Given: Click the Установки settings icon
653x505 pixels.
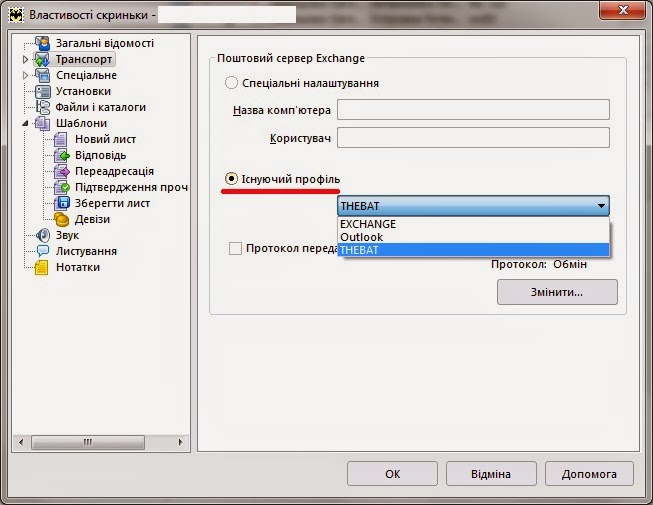Looking at the screenshot, I should [42, 91].
